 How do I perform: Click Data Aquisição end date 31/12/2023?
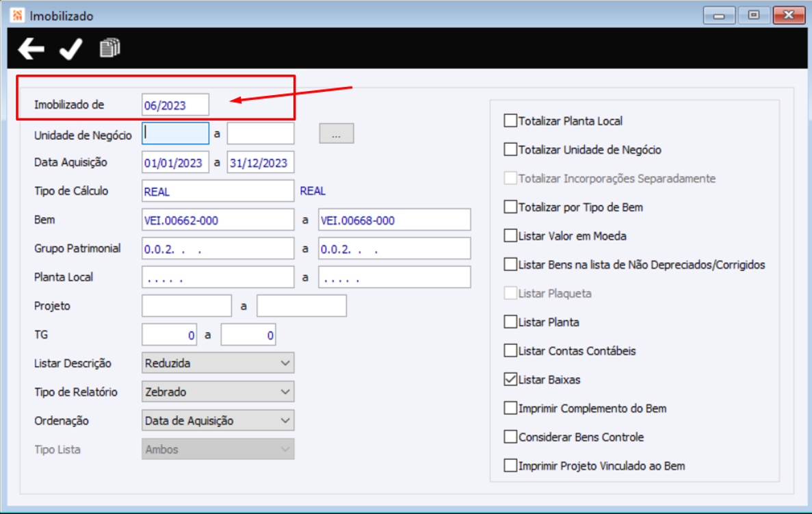coord(261,162)
